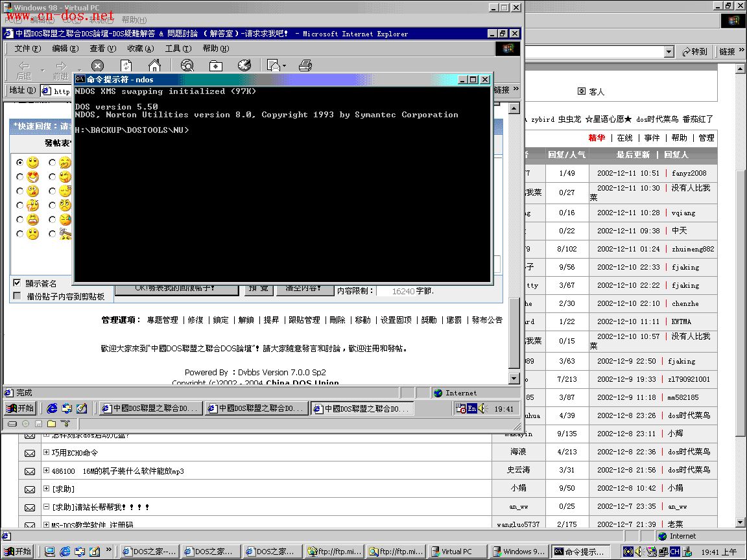Click the Win98 guest 开始 Start button

[20, 408]
